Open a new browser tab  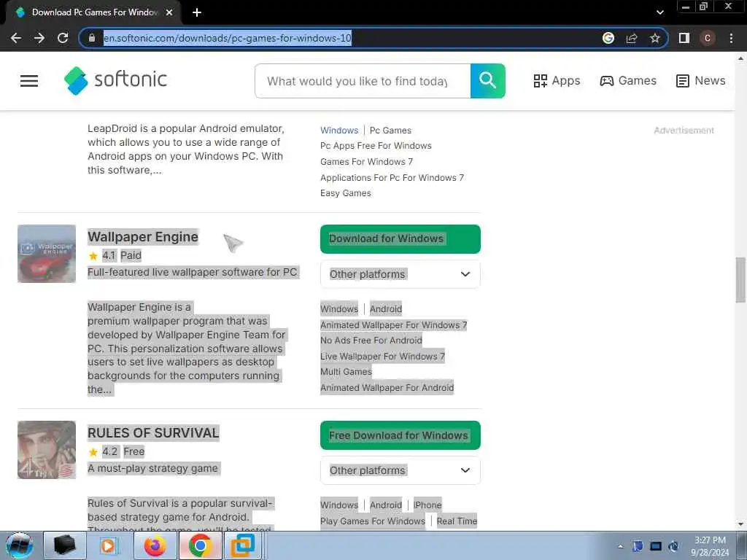pos(197,12)
